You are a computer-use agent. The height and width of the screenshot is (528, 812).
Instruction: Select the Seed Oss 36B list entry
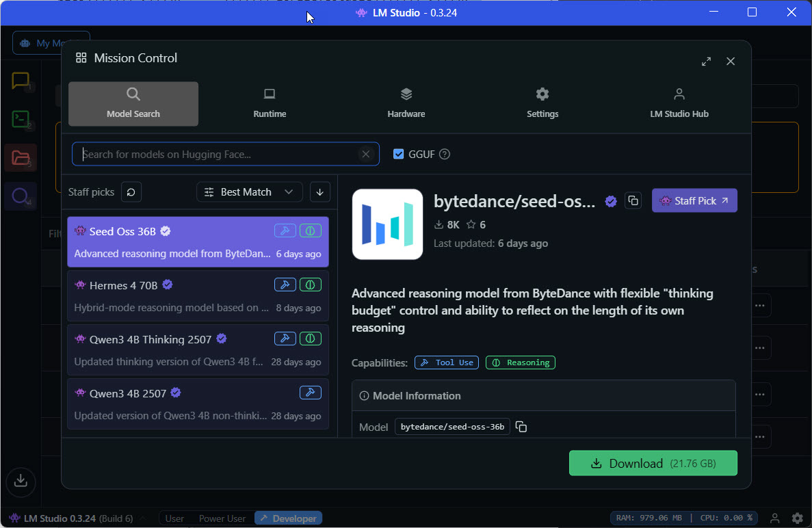[198, 241]
